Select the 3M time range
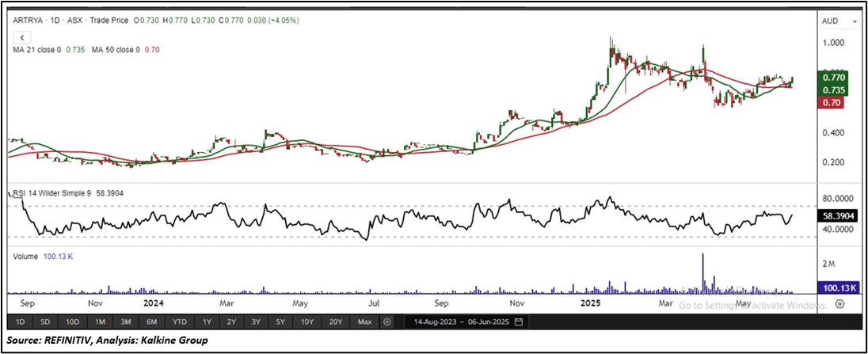 click(x=126, y=322)
